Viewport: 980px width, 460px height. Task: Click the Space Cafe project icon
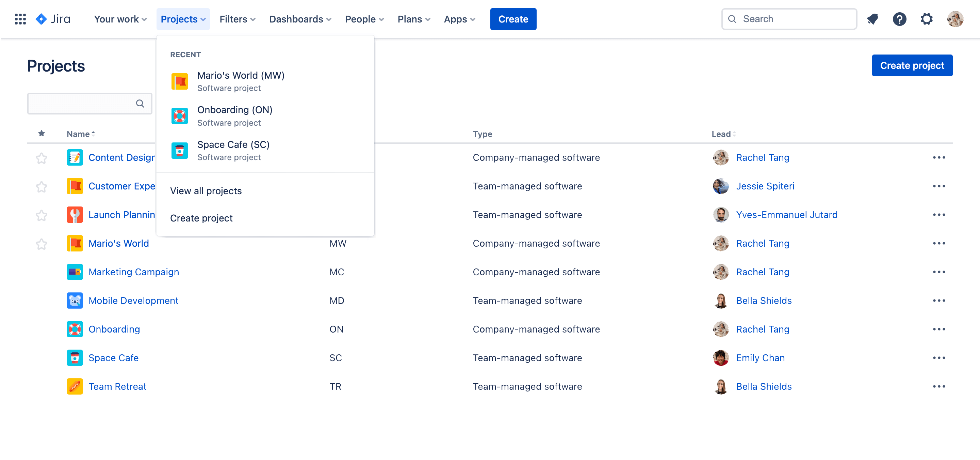pyautogui.click(x=180, y=150)
